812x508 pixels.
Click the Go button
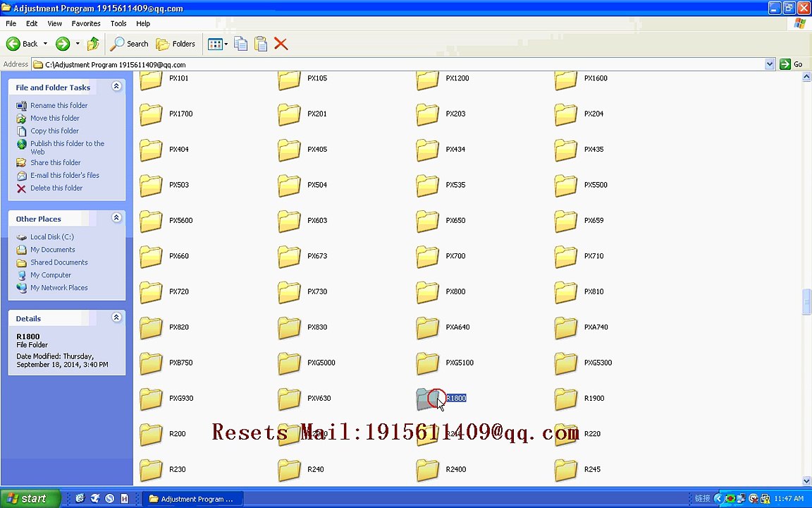pos(792,64)
